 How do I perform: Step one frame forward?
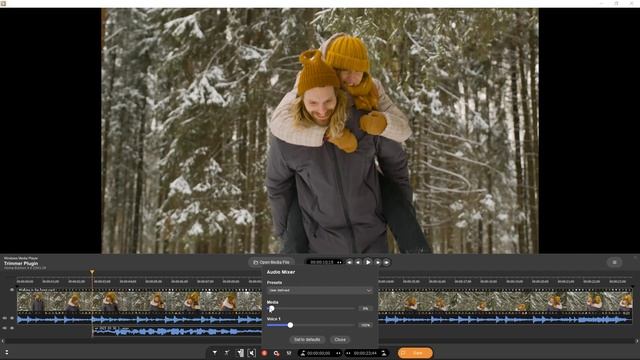tap(377, 262)
